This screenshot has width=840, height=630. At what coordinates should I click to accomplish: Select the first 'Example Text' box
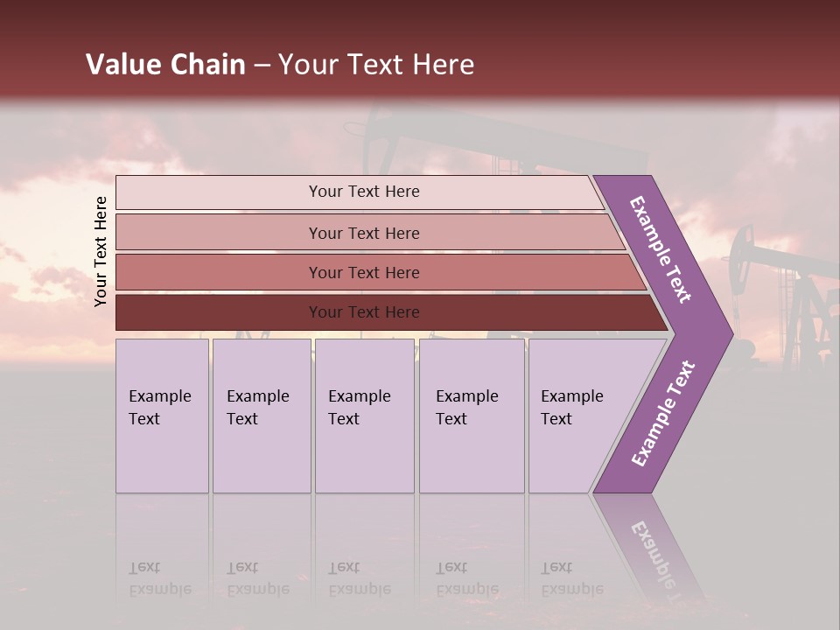(162, 416)
